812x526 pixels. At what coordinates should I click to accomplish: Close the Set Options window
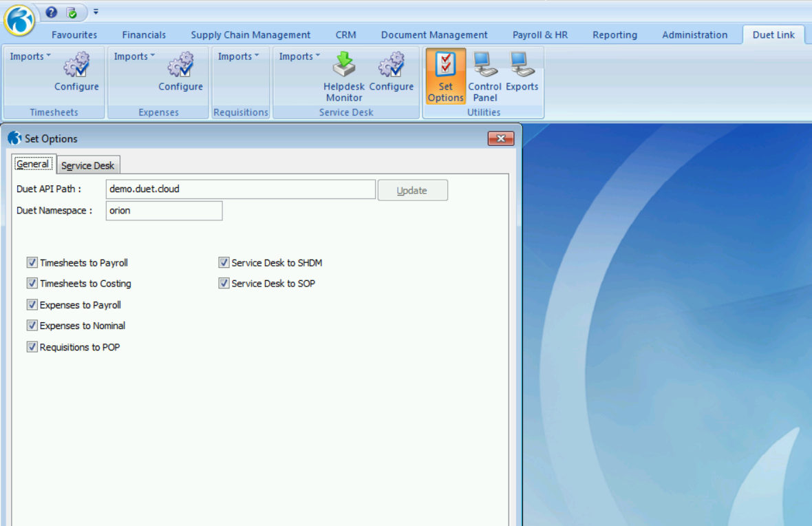(x=501, y=138)
